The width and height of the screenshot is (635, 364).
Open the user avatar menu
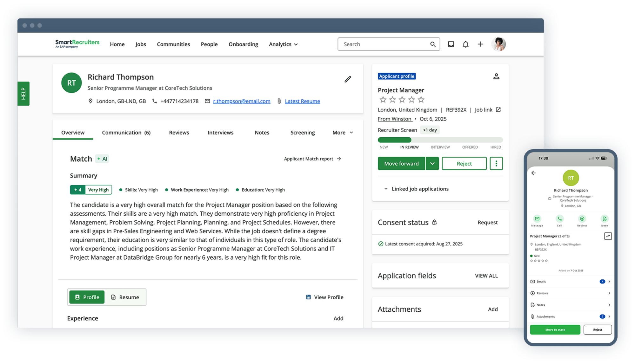[x=498, y=44]
